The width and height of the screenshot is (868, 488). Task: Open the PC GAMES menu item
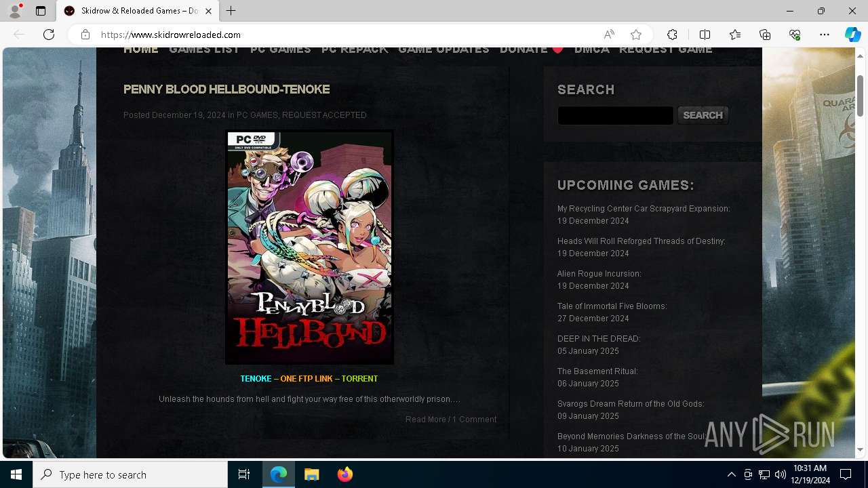tap(280, 49)
